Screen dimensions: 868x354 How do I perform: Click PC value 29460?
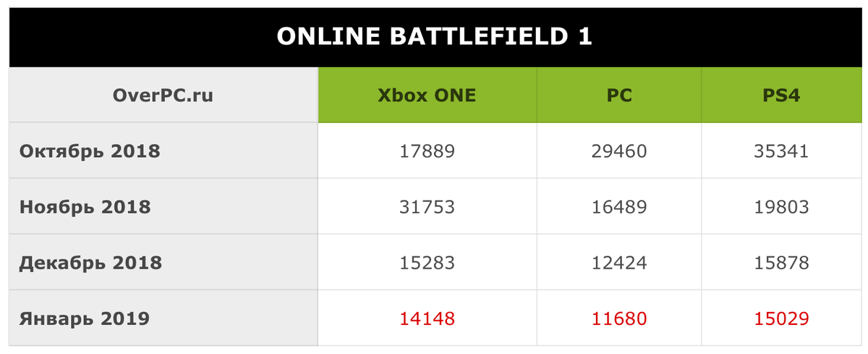618,151
